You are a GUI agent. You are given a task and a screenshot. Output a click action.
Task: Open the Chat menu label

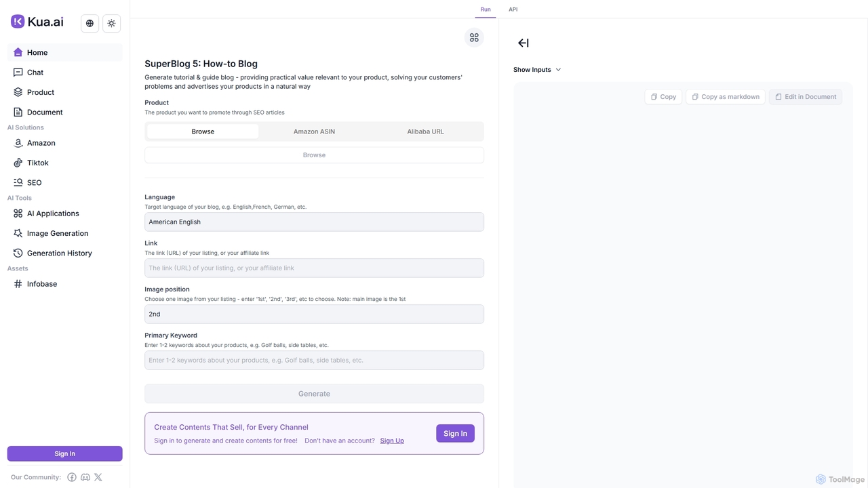[35, 73]
